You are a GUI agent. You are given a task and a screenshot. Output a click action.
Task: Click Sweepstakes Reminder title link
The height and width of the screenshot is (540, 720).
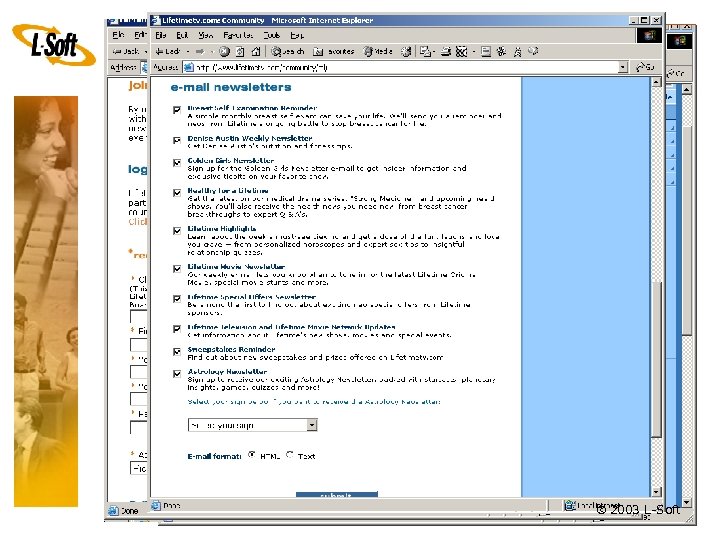pos(231,349)
